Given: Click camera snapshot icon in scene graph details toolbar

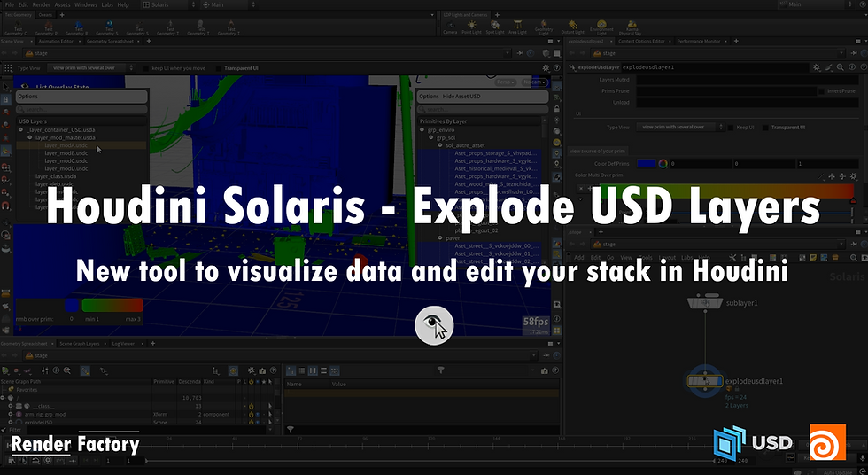Looking at the screenshot, I should pos(545,370).
